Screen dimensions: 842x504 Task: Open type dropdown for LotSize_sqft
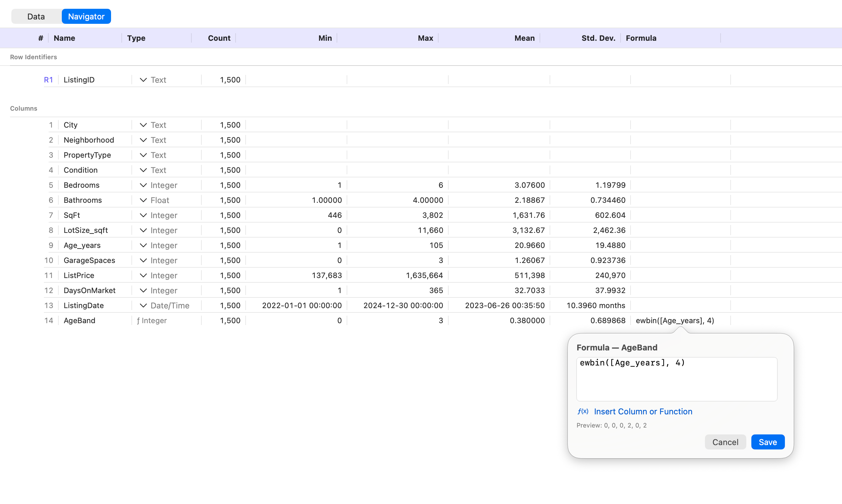tap(143, 230)
